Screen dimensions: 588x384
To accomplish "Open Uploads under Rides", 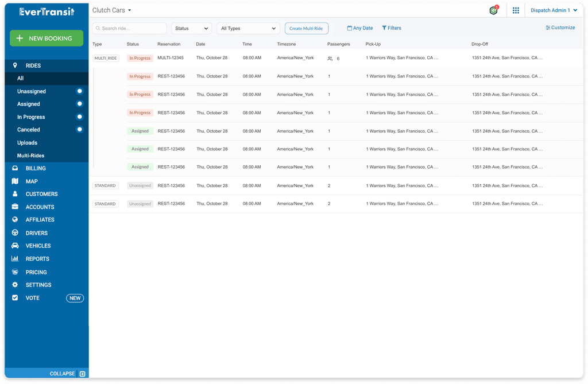I will coord(27,142).
